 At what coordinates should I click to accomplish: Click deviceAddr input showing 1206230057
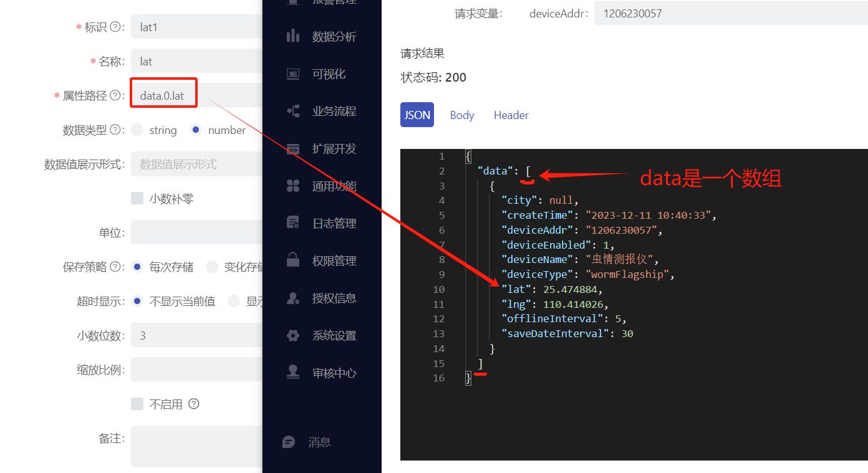pyautogui.click(x=731, y=13)
